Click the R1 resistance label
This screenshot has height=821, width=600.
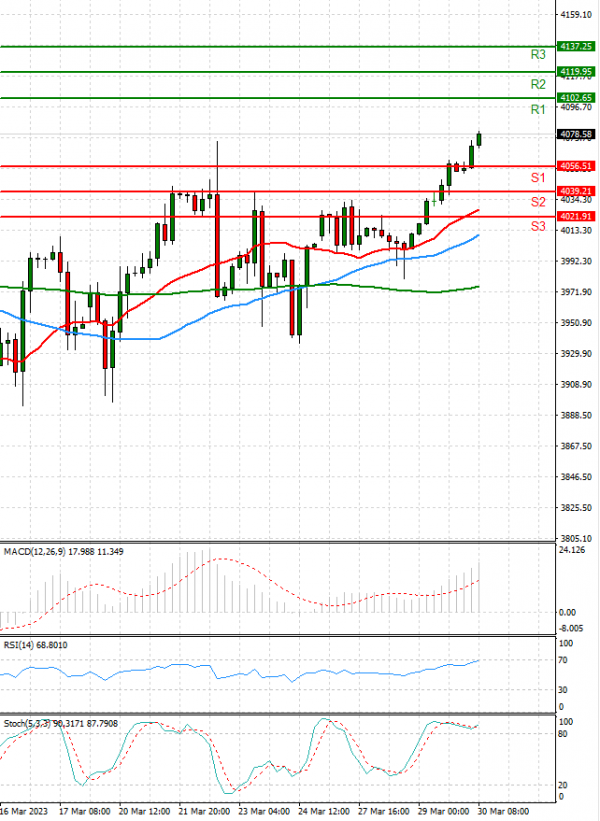(538, 109)
